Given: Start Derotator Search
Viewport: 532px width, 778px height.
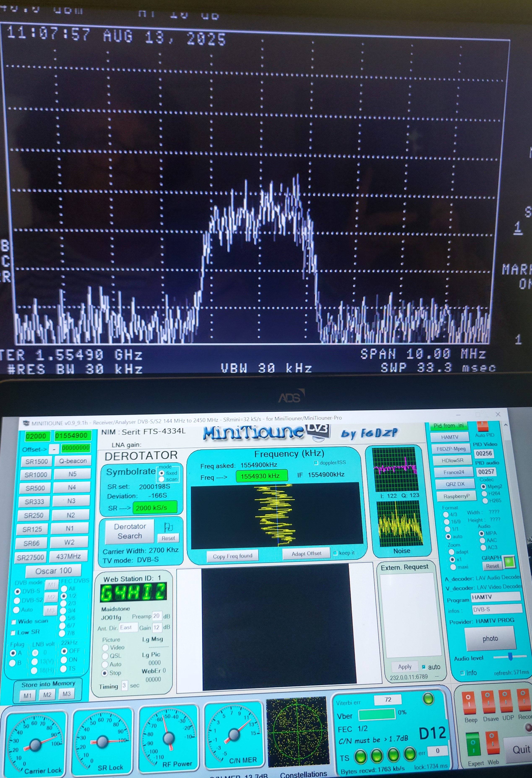Looking at the screenshot, I should pyautogui.click(x=130, y=531).
